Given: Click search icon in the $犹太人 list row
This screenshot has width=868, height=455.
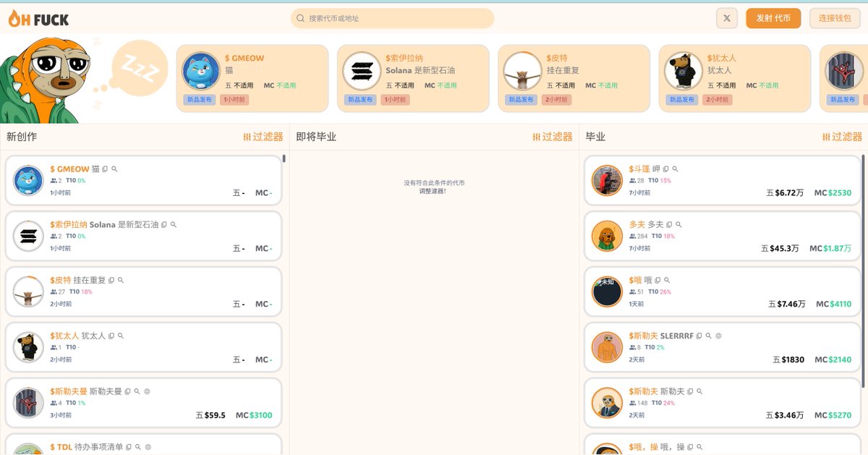Looking at the screenshot, I should 121,336.
